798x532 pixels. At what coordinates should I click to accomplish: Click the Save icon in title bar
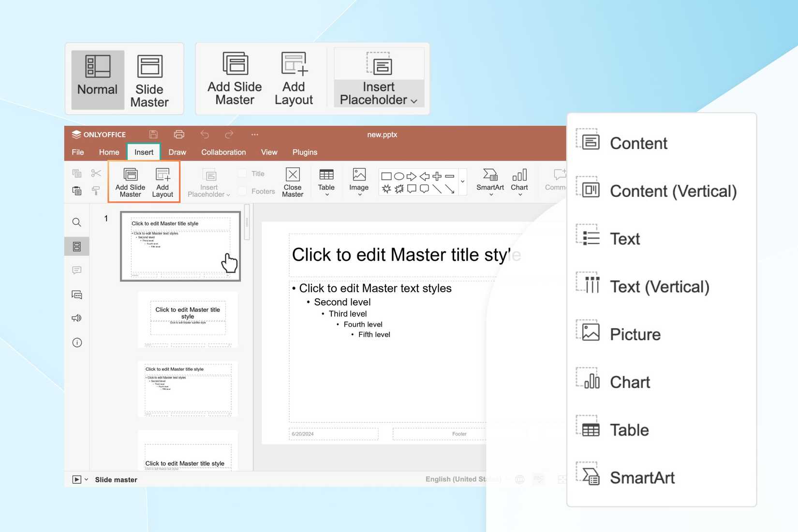click(x=153, y=134)
